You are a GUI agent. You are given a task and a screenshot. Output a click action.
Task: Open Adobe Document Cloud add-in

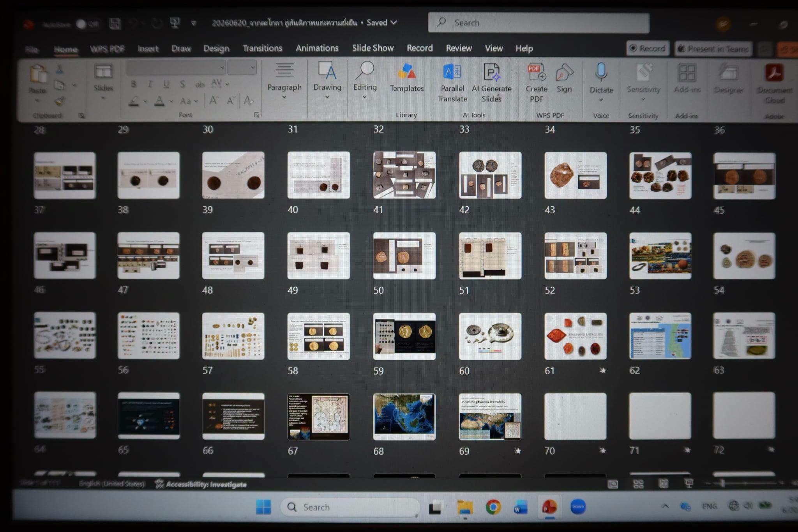coord(775,84)
